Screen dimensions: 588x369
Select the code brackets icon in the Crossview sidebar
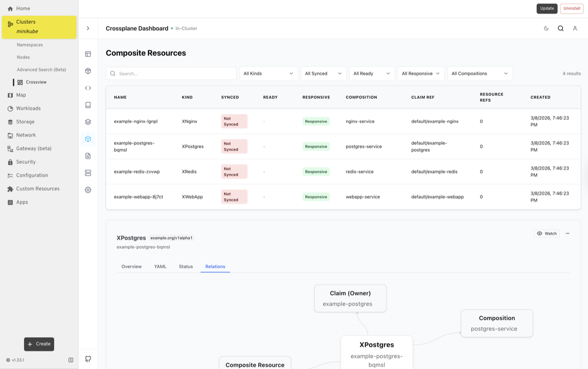(88, 88)
